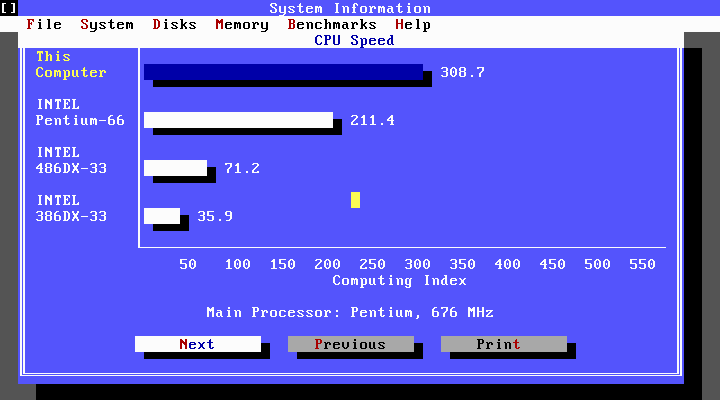Click the This Computer label
Screen dimensions: 720x400
pyautogui.click(x=71, y=64)
